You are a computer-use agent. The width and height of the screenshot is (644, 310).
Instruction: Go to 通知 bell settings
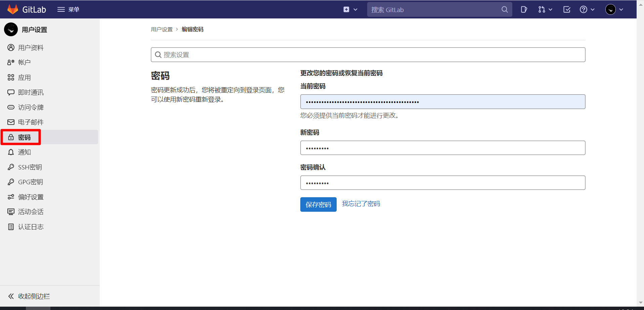[24, 152]
